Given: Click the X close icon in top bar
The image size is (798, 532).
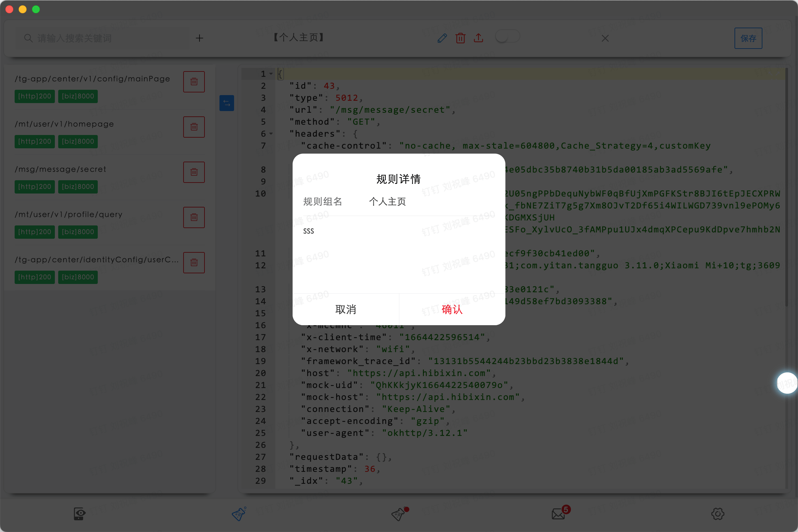Looking at the screenshot, I should 605,38.
